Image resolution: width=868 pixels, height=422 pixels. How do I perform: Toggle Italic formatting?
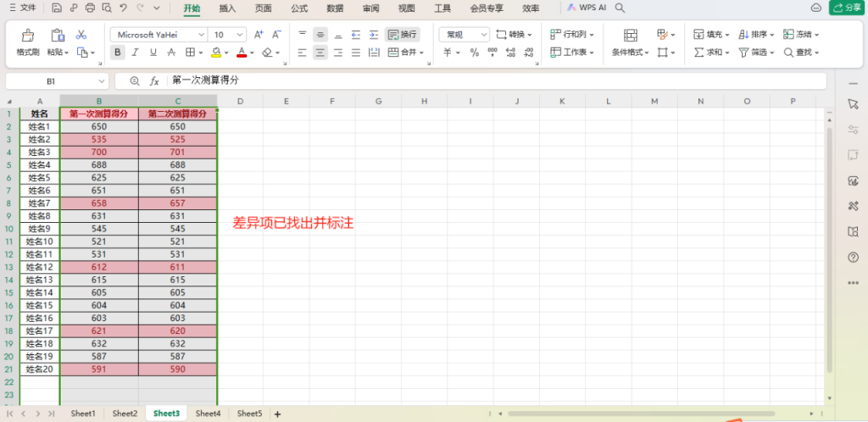click(135, 53)
